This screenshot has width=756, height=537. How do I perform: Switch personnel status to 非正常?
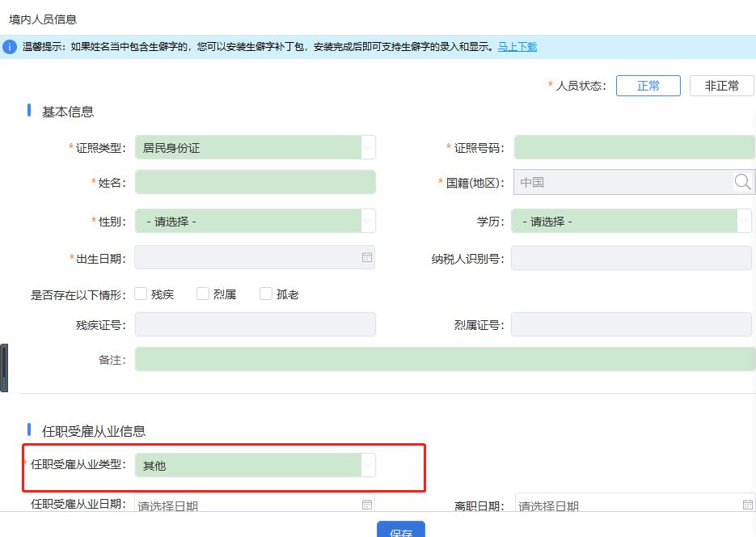click(x=721, y=85)
